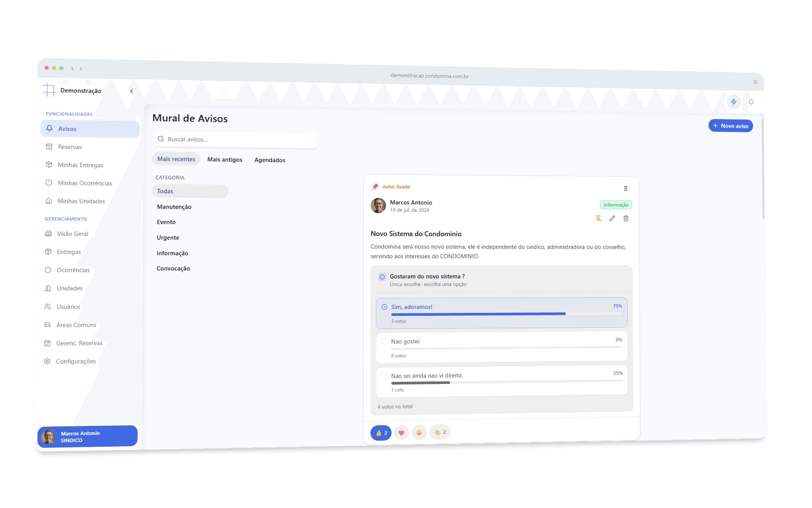Filter by the Manutenção category

174,207
